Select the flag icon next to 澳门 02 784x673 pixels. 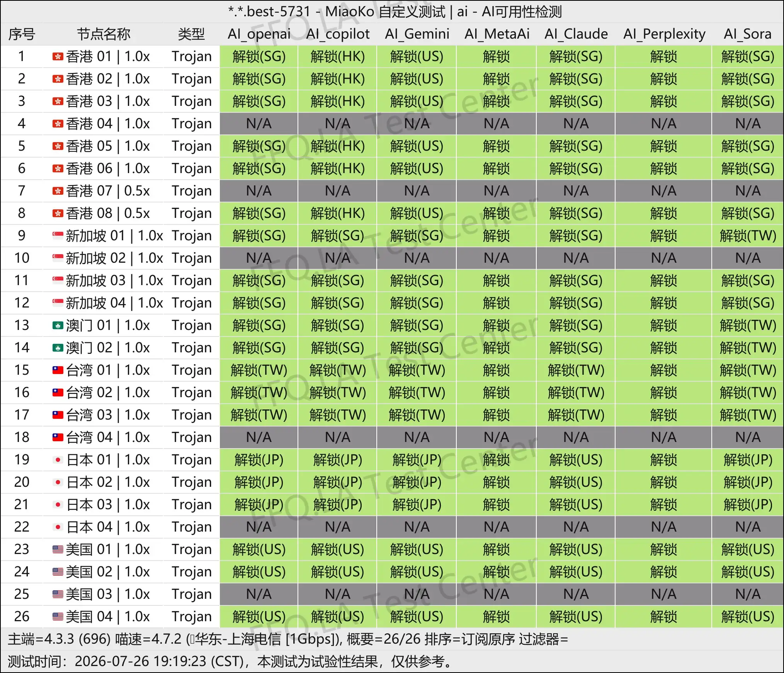pos(58,348)
